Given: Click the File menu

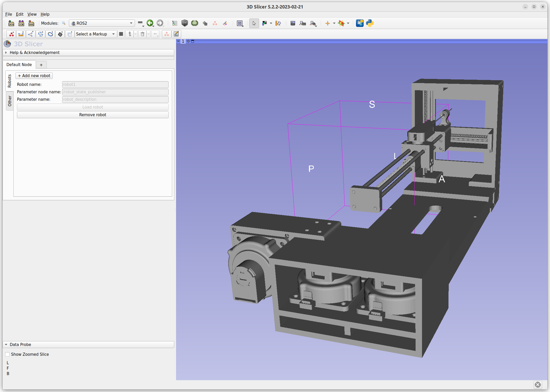Looking at the screenshot, I should [x=8, y=14].
